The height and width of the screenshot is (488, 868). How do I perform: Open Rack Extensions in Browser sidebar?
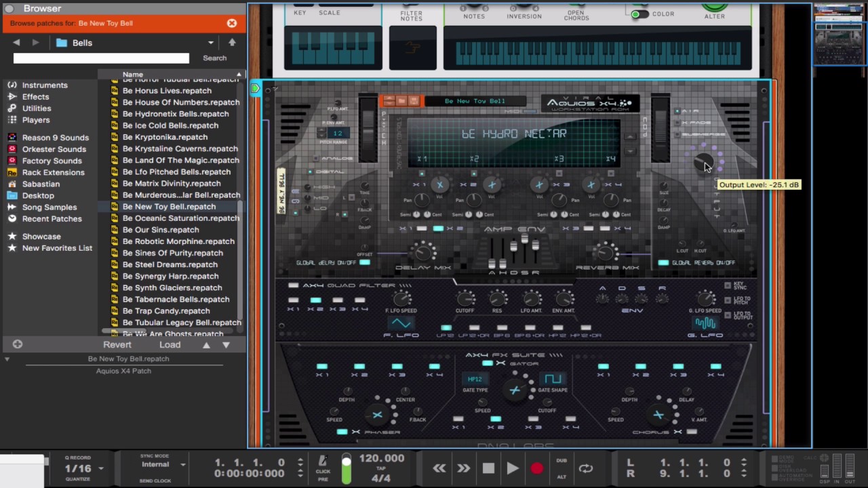click(54, 172)
